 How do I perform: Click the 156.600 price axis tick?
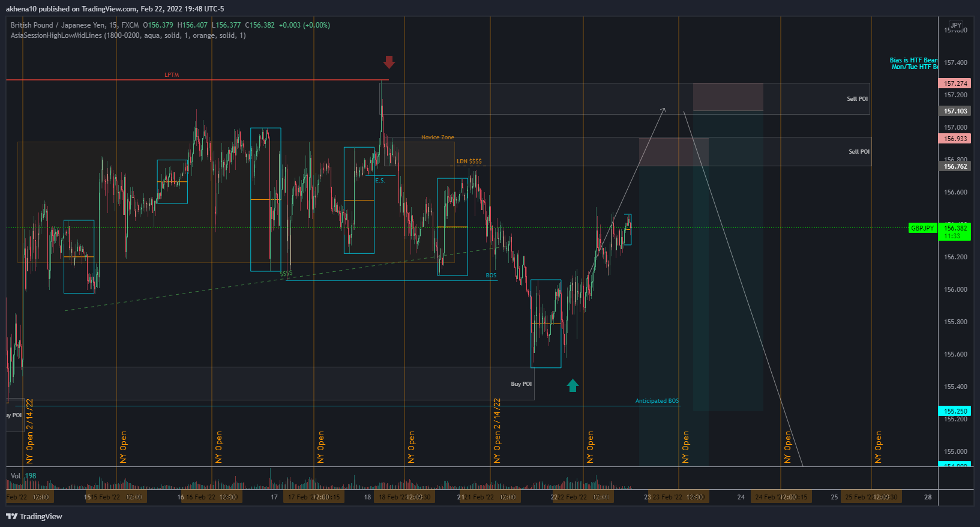[x=955, y=192]
